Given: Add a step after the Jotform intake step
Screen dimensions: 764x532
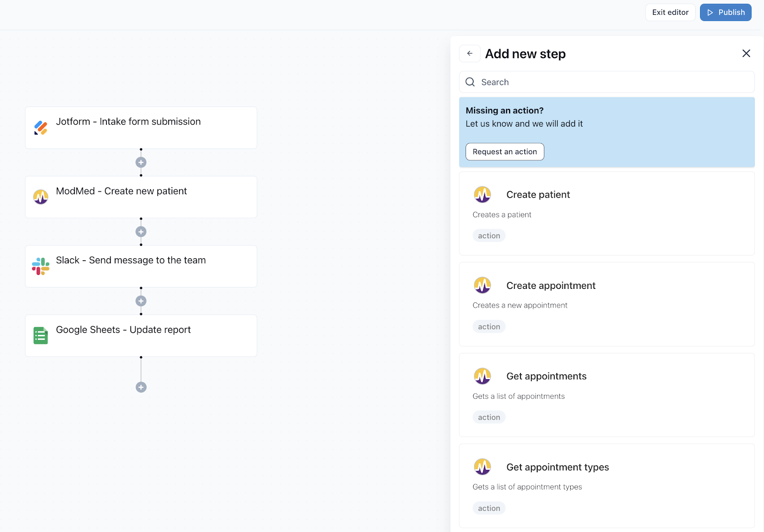Looking at the screenshot, I should pos(141,162).
